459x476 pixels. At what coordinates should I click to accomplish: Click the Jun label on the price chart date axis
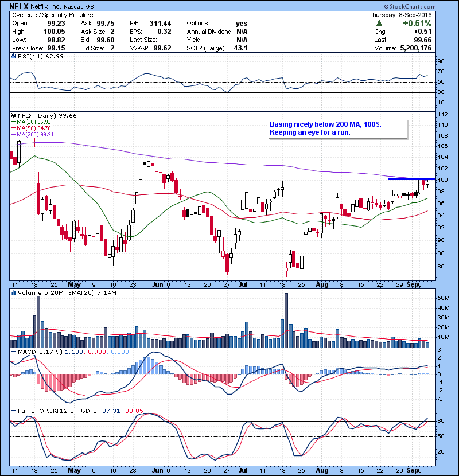pos(158,285)
